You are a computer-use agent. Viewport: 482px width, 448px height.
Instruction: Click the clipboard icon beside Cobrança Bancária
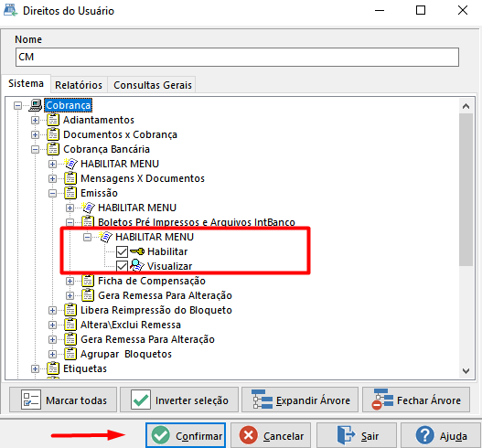pyautogui.click(x=53, y=149)
